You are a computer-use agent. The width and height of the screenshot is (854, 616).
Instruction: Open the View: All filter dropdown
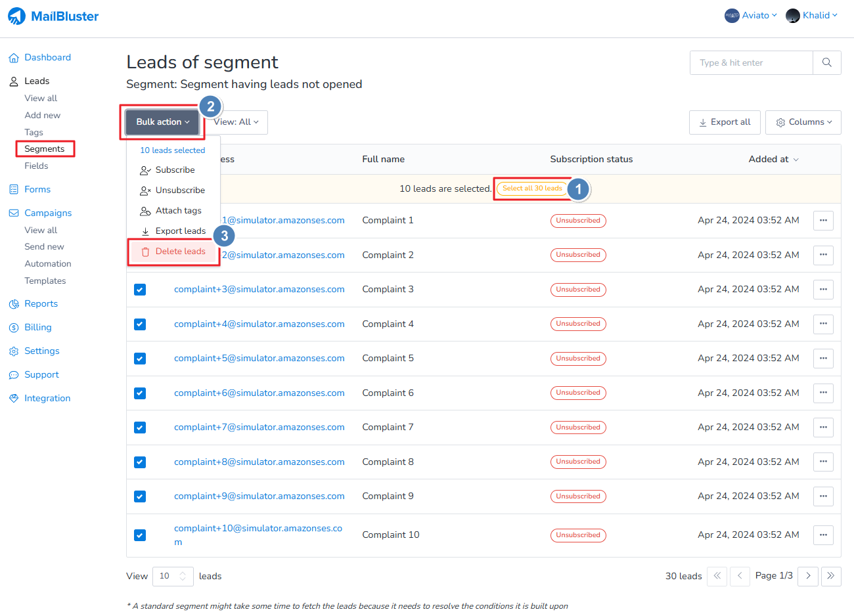click(236, 122)
